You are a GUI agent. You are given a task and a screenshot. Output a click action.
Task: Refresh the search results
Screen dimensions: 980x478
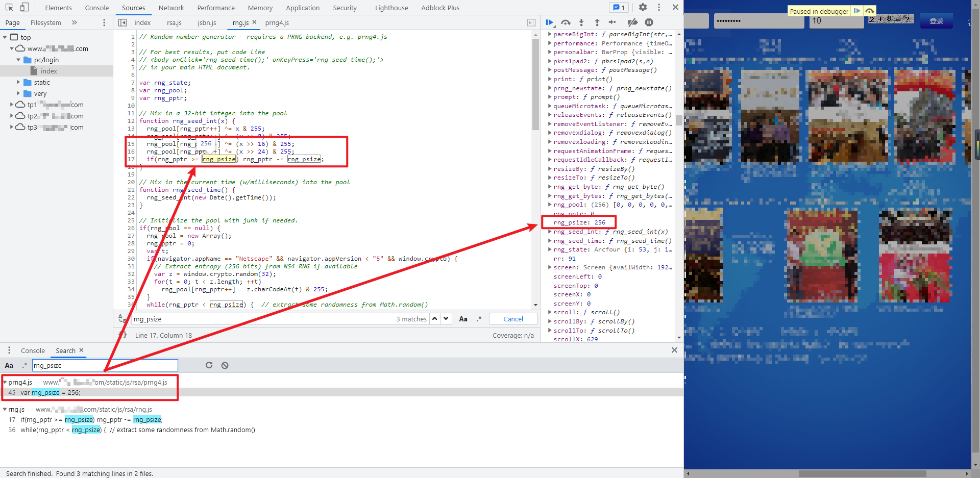pos(209,365)
